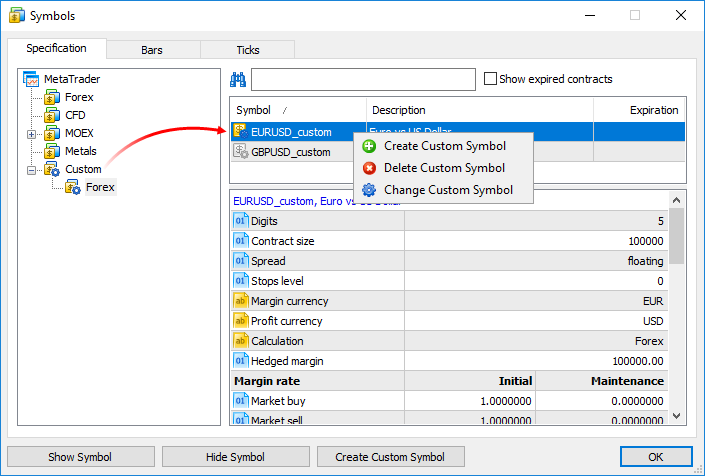Image resolution: width=705 pixels, height=476 pixels.
Task: Click the Show Symbol button
Action: 80,457
